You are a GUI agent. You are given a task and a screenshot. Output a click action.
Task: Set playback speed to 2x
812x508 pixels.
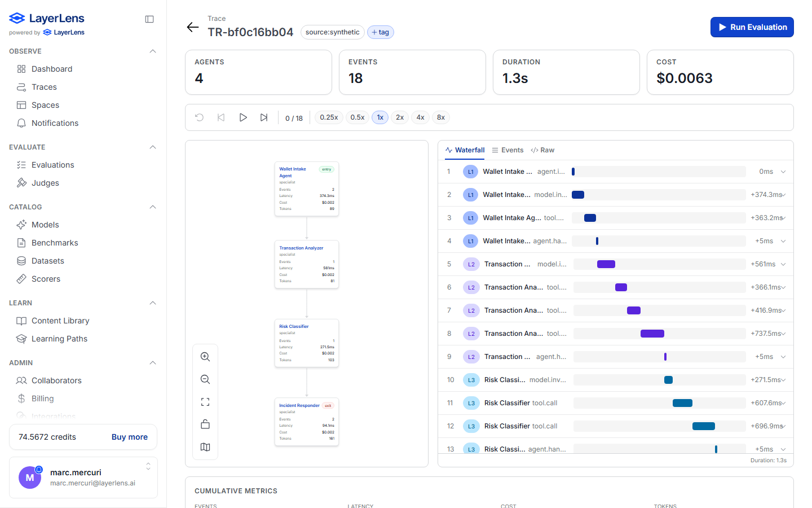(x=400, y=117)
